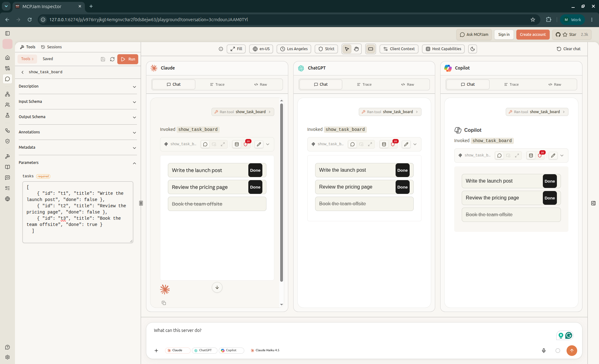599x364 pixels.
Task: Click the edit pencil in Claude widget
Action: click(259, 144)
